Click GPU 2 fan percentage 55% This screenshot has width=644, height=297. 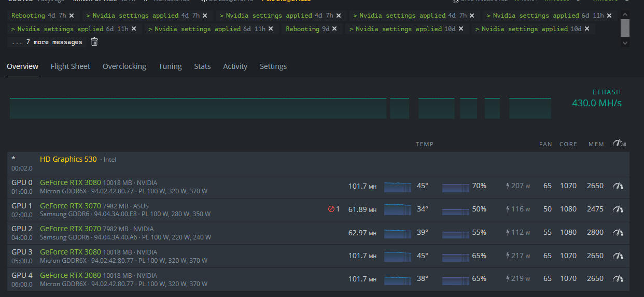pyautogui.click(x=479, y=232)
